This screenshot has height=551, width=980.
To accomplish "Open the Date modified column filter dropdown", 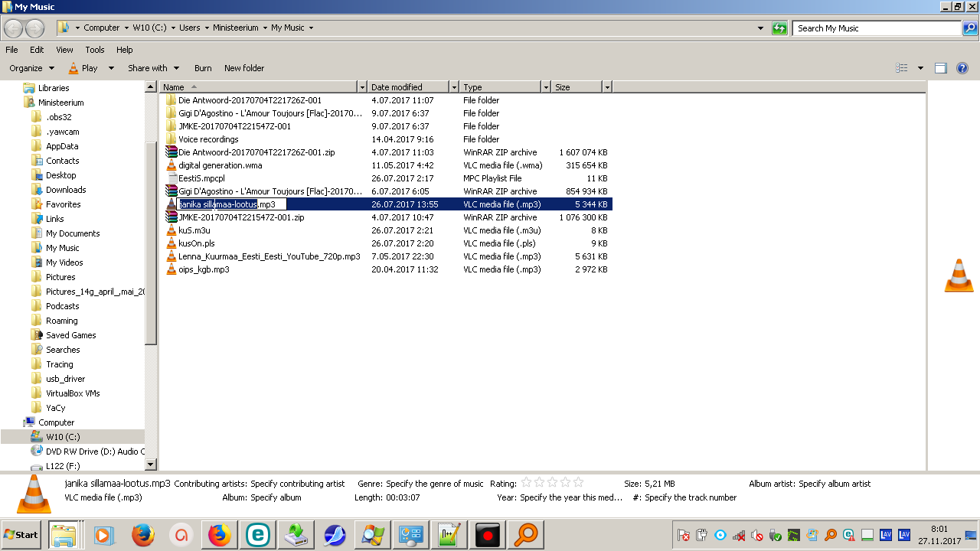I will tap(454, 87).
